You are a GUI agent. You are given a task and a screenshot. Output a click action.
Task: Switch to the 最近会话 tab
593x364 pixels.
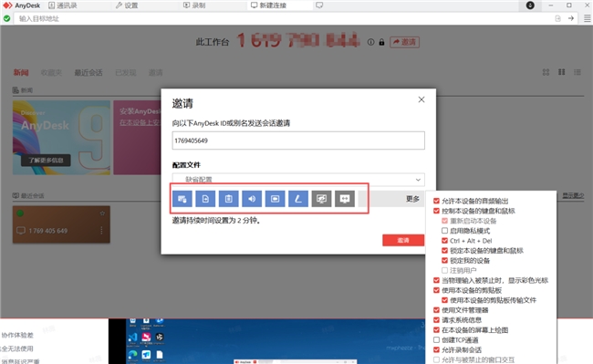pyautogui.click(x=88, y=73)
